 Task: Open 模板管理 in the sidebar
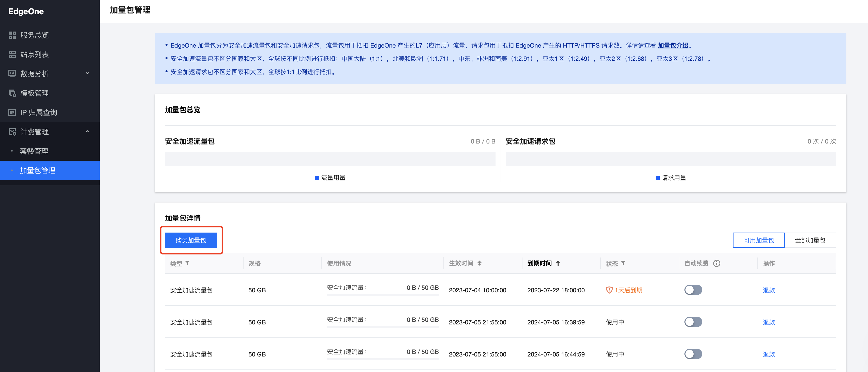pos(50,93)
